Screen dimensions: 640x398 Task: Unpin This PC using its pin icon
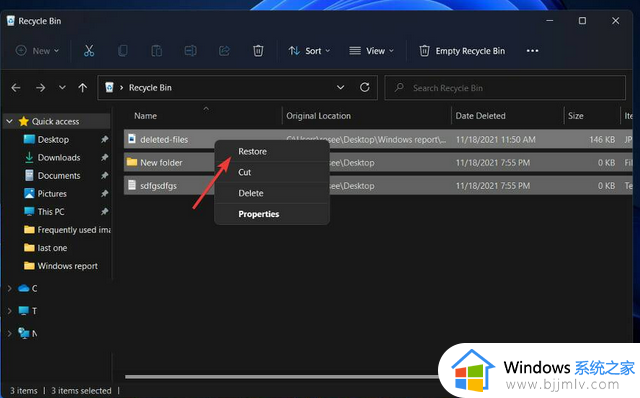(104, 211)
